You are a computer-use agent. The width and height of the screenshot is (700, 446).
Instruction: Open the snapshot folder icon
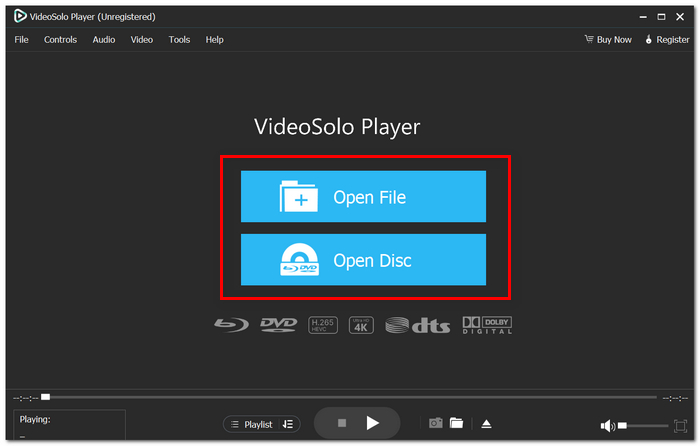click(456, 423)
